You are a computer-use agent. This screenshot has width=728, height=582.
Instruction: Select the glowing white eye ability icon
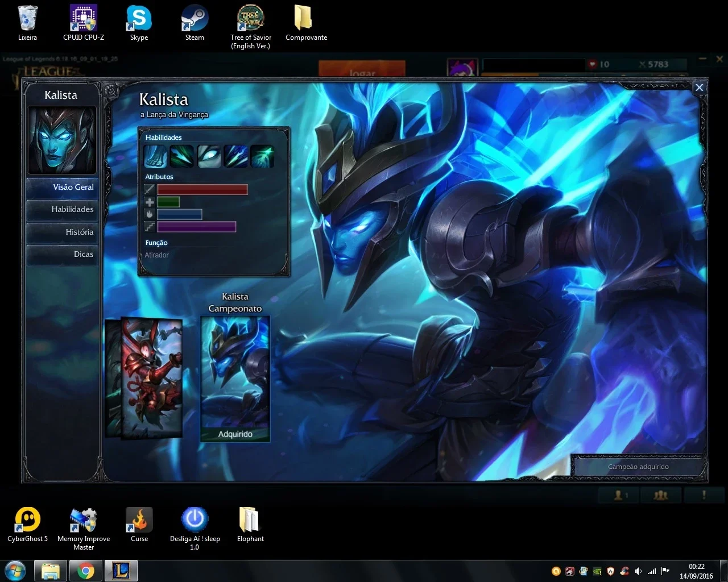[x=209, y=156]
